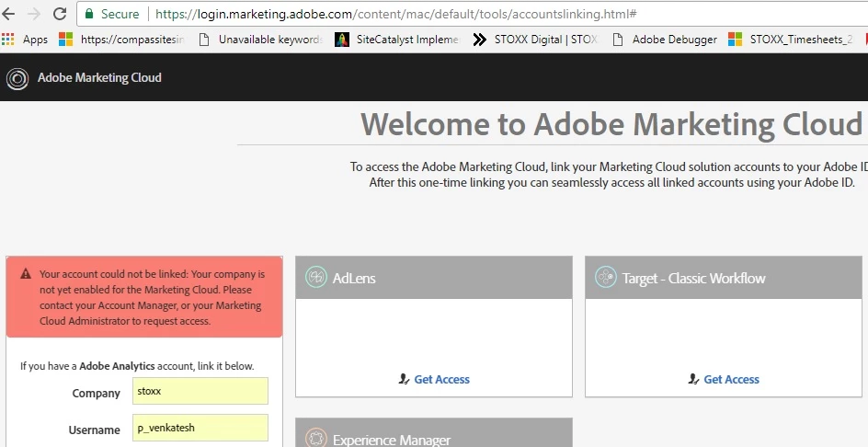Image resolution: width=868 pixels, height=447 pixels.
Task: Click the Target Classic Workflow icon
Action: tap(606, 277)
